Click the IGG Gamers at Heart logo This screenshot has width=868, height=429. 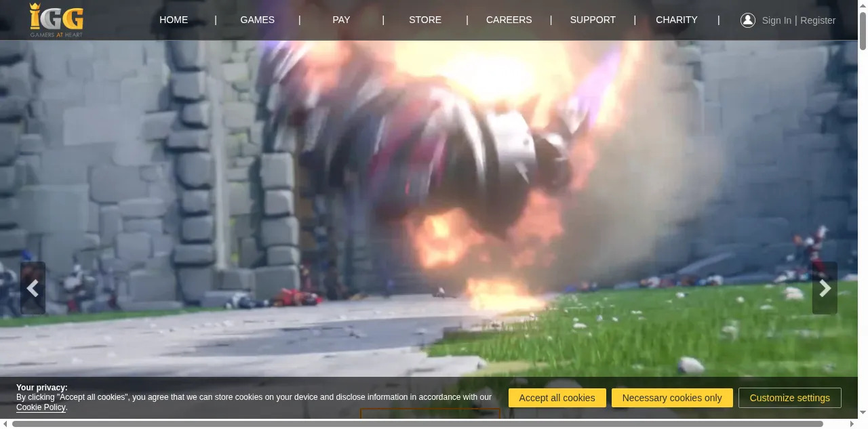pyautogui.click(x=57, y=20)
